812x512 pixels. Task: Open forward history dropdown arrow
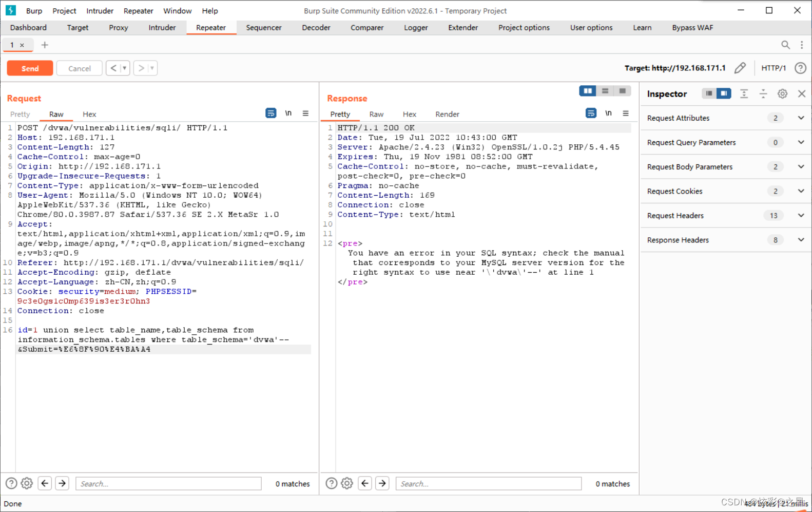click(152, 68)
